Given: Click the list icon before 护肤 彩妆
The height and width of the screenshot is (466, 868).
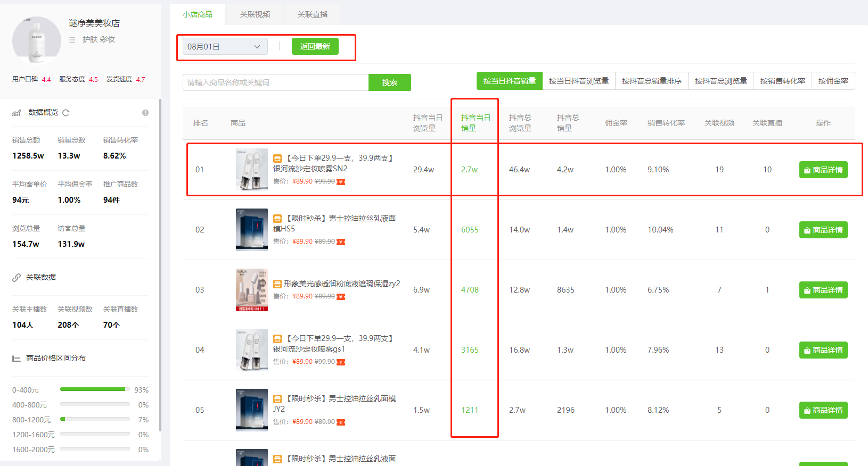Looking at the screenshot, I should [x=72, y=40].
